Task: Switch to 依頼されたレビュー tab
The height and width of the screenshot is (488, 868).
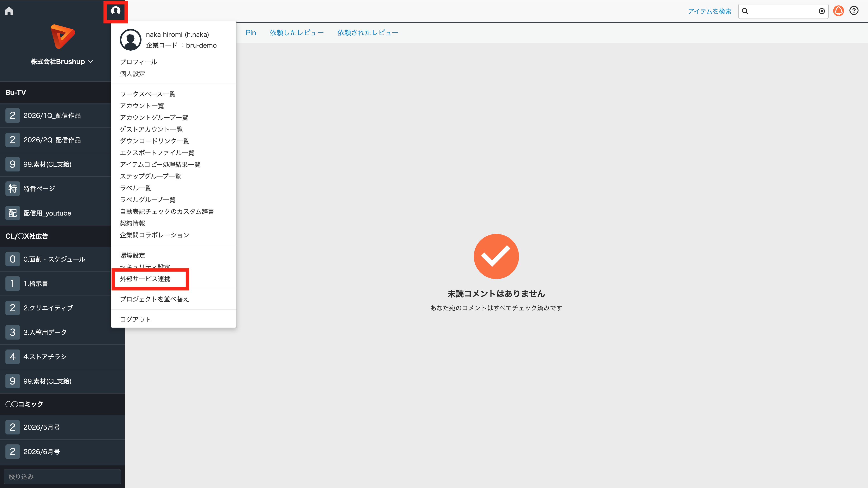Action: tap(368, 33)
